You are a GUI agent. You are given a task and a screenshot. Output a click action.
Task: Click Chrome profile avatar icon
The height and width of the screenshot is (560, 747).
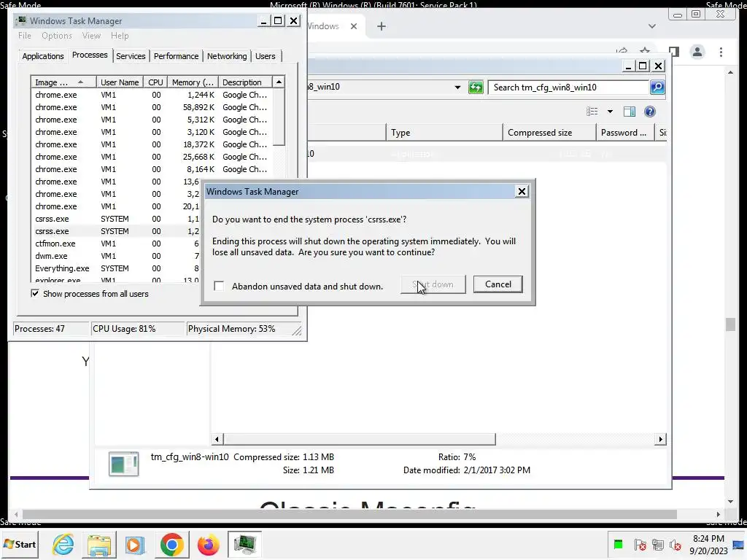(x=697, y=52)
